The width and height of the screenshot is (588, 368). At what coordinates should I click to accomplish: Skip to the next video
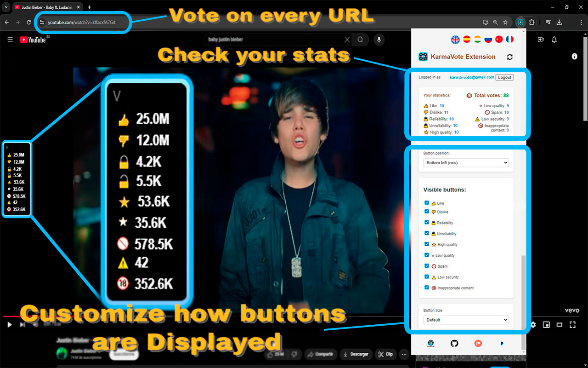point(22,325)
